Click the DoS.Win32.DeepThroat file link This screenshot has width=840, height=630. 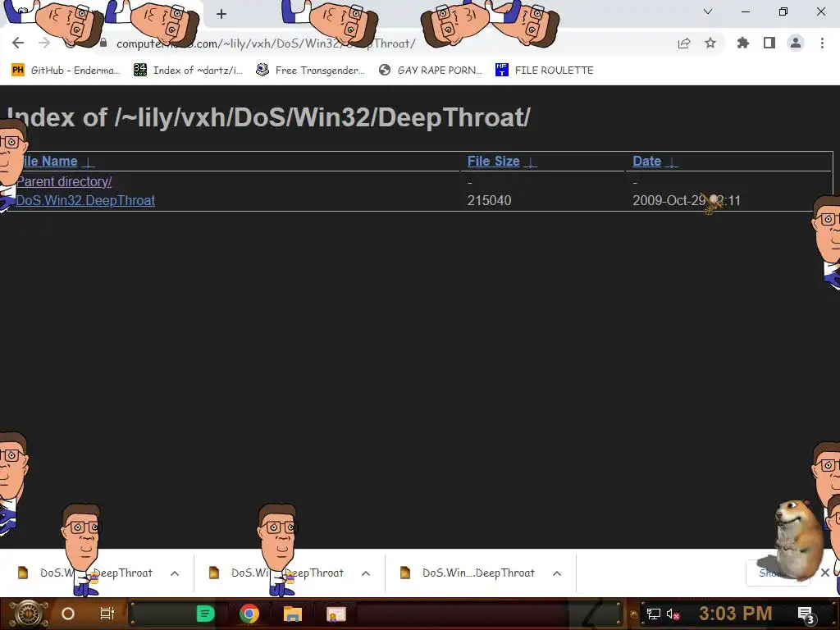click(85, 200)
